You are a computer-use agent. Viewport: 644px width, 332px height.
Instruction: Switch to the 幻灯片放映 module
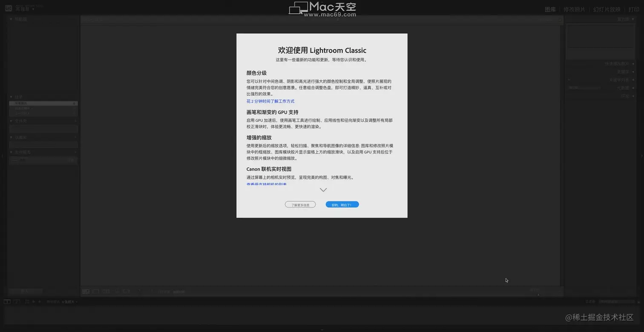click(607, 9)
